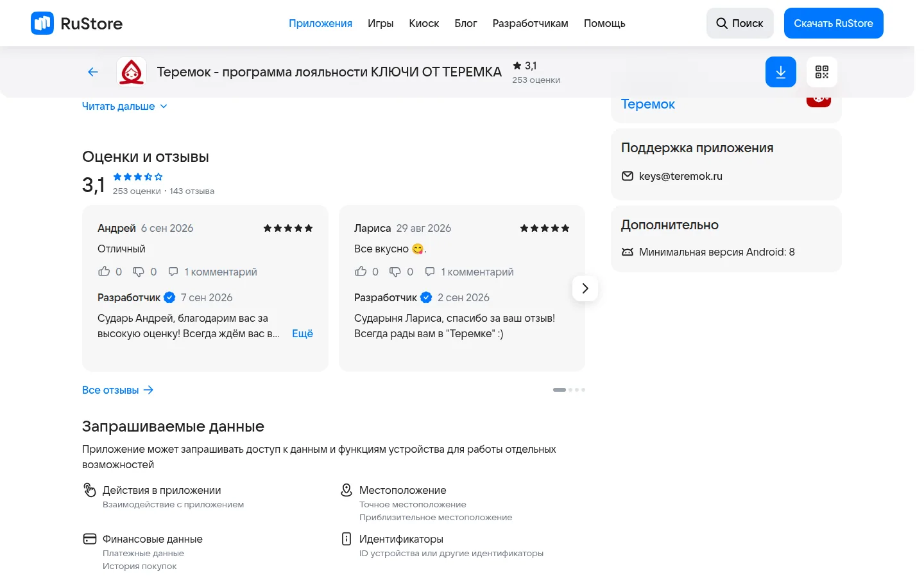Open the Приложения tab
Screen dimensions: 924x578
click(320, 23)
